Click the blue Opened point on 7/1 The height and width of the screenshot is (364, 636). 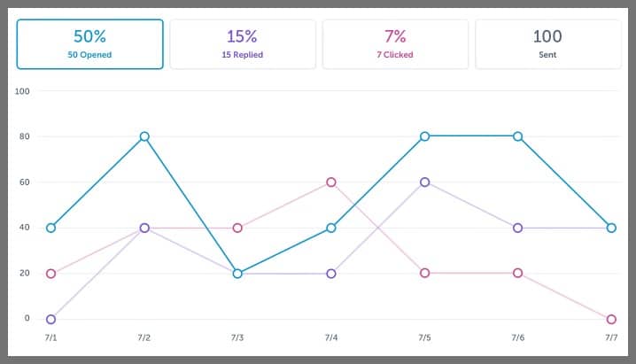pyautogui.click(x=50, y=228)
